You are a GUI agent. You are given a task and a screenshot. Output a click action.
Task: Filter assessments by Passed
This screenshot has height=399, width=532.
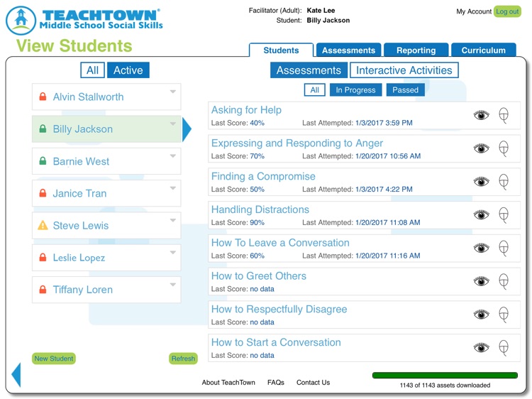tap(406, 90)
